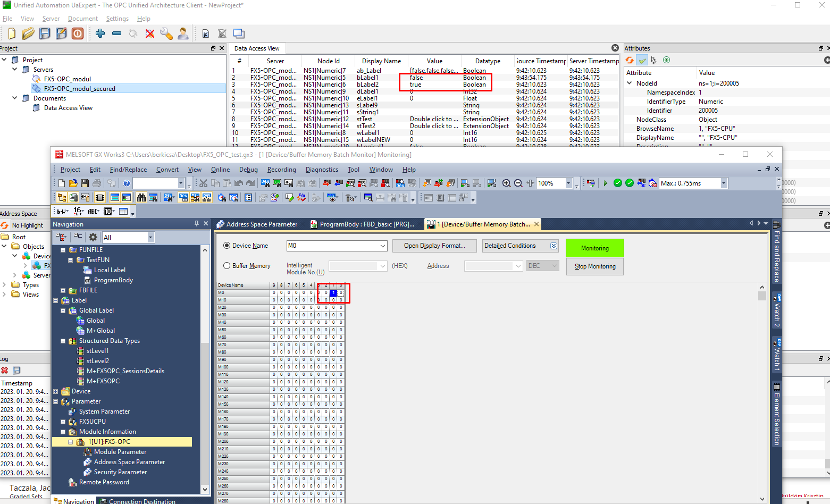Click the Save As icon in UaExpert toolbar
830x504 pixels.
(61, 33)
